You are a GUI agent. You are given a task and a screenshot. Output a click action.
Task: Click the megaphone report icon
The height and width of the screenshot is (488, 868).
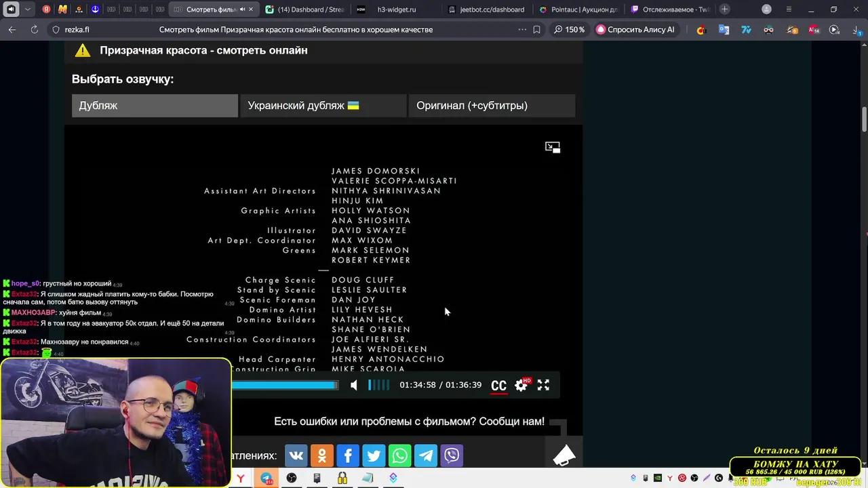click(x=564, y=455)
